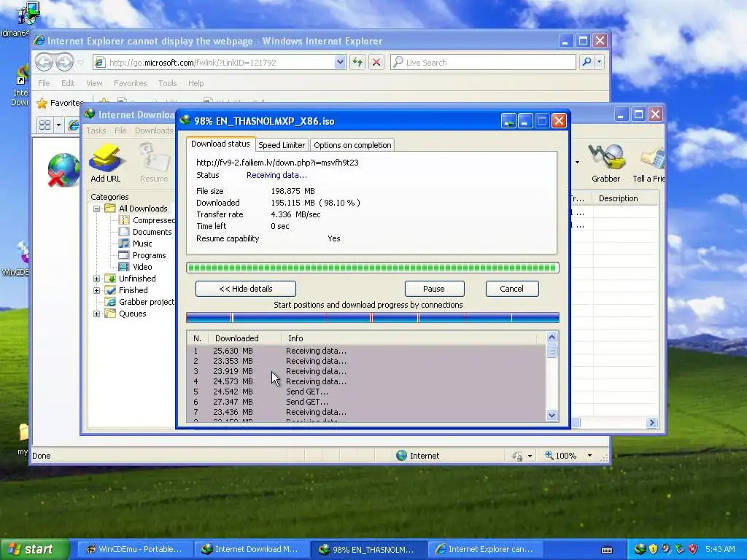Click the IDM list horizontal scroll right arrow

point(651,422)
